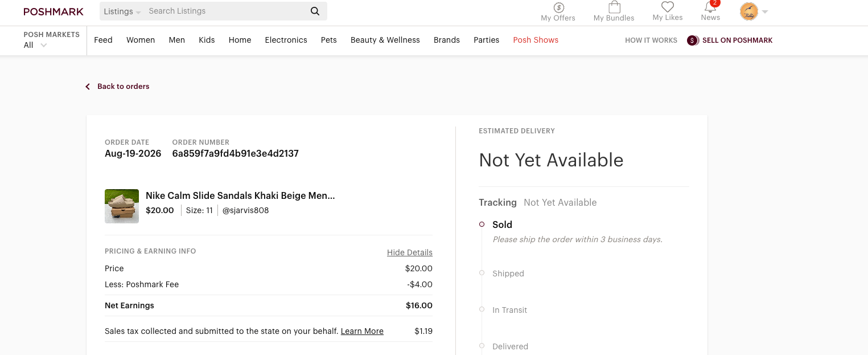This screenshot has height=355, width=868.
Task: Open the Electronics category
Action: click(x=286, y=40)
